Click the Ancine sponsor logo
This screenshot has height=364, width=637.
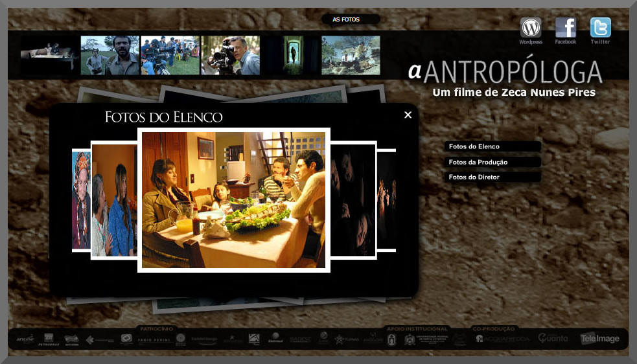tap(25, 339)
